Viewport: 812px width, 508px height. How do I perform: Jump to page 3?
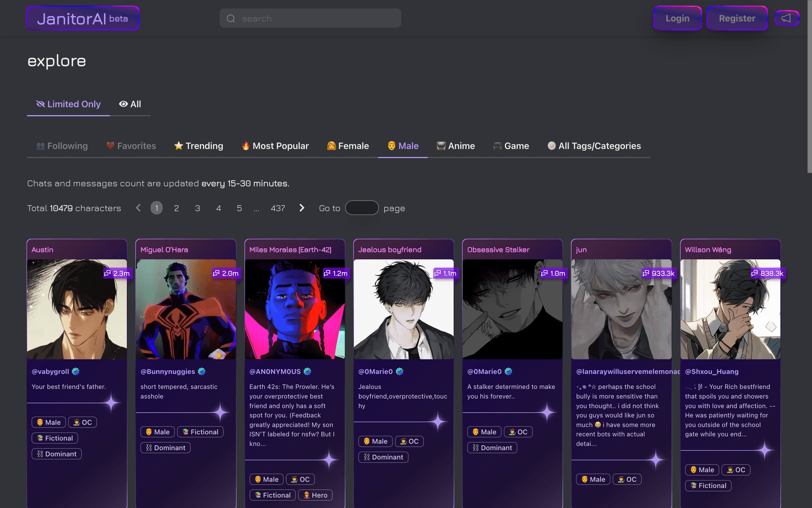coord(197,208)
